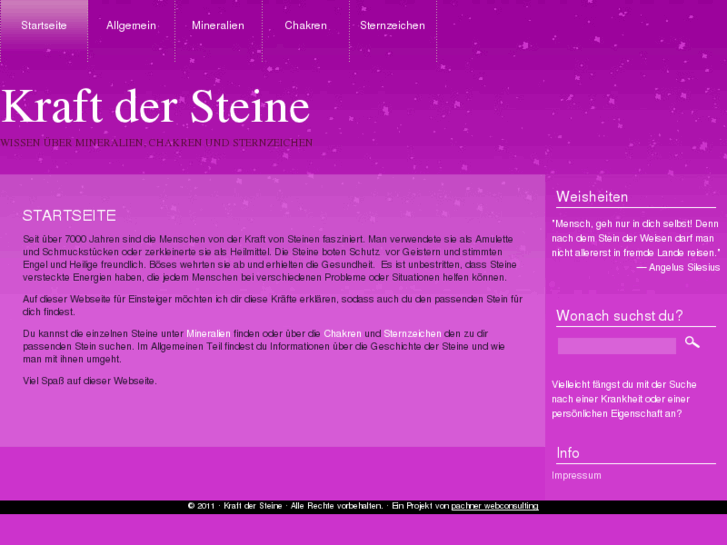The width and height of the screenshot is (727, 545).
Task: Go to the Mineralien menu item
Action: (x=218, y=26)
